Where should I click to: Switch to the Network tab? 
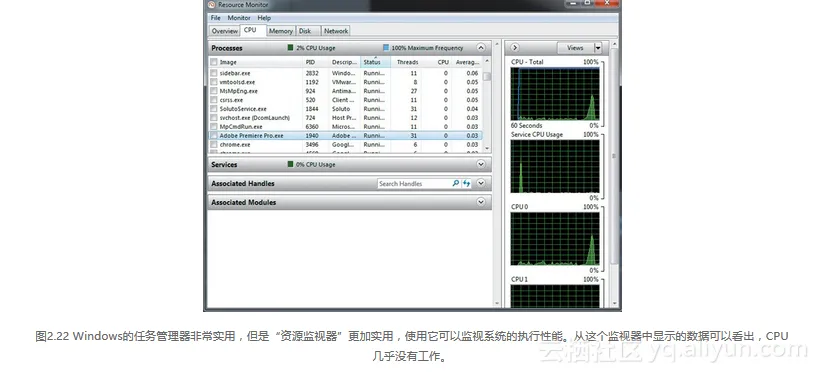336,31
